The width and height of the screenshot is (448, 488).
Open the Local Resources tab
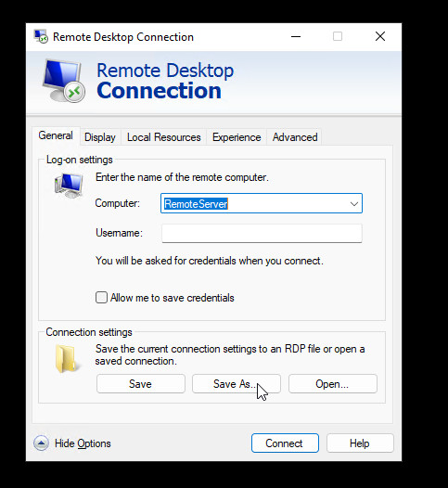click(163, 137)
